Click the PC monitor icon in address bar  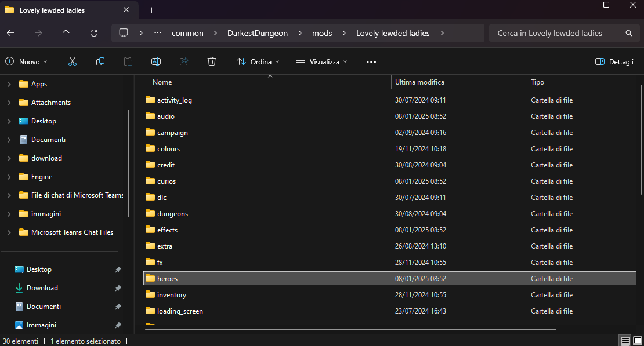point(124,33)
